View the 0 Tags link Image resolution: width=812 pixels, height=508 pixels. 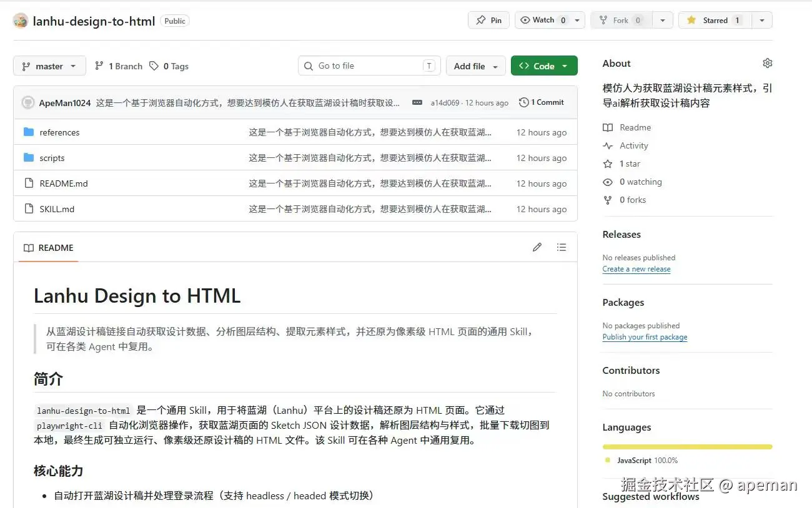tap(169, 66)
